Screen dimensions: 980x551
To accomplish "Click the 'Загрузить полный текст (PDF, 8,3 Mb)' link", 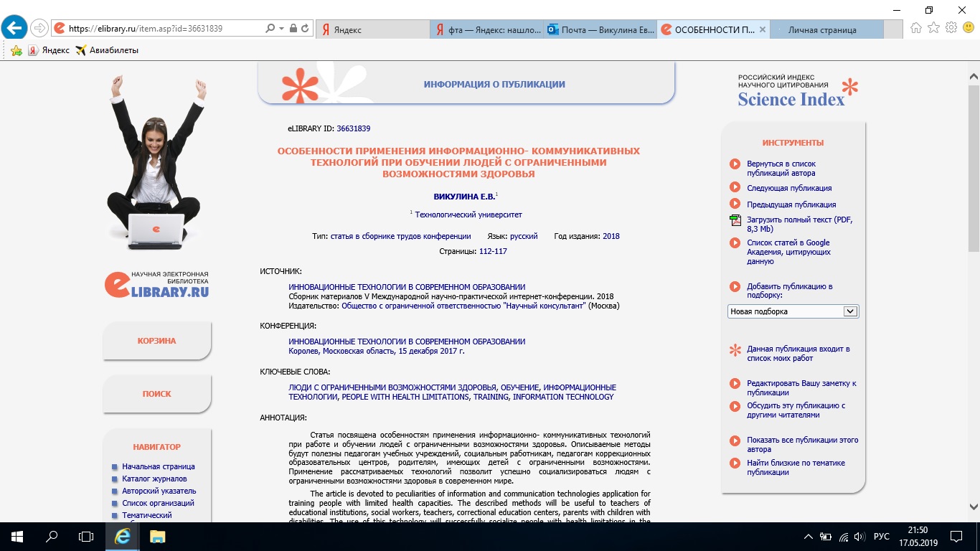I will [800, 225].
